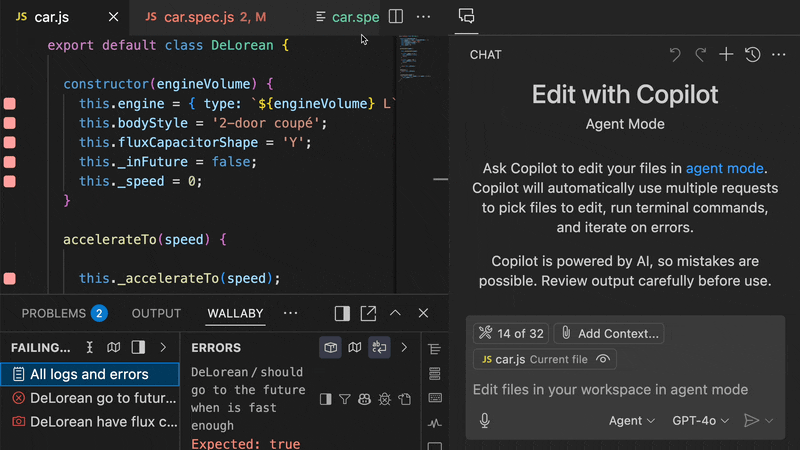Click stacked rows icon in Wallaby sidebar
Viewport: 800px width, 450px height.
[435, 373]
